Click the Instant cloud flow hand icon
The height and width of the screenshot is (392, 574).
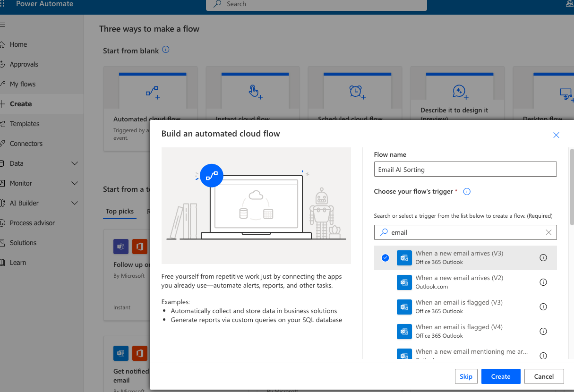pyautogui.click(x=255, y=92)
